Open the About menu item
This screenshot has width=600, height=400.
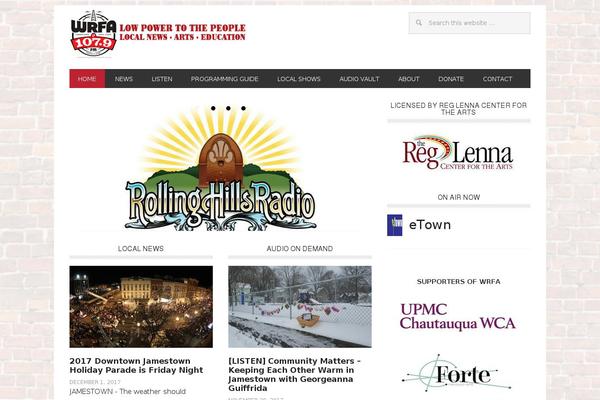point(409,79)
